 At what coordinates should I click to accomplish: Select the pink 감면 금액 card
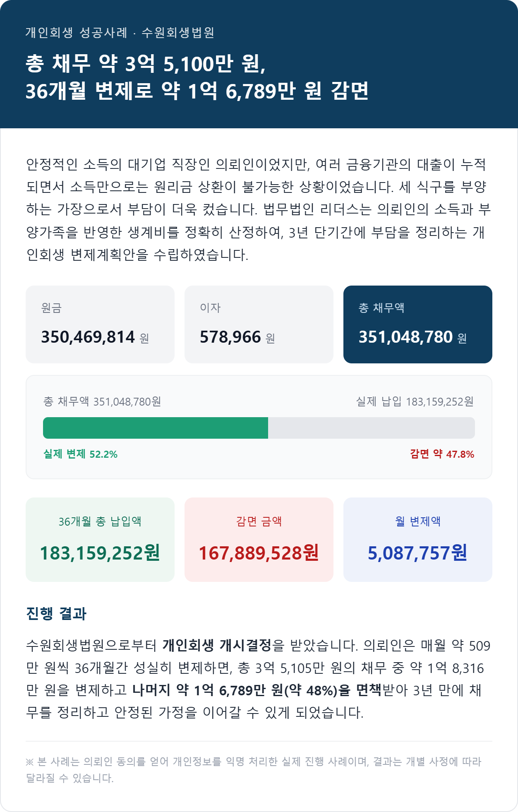pyautogui.click(x=259, y=540)
